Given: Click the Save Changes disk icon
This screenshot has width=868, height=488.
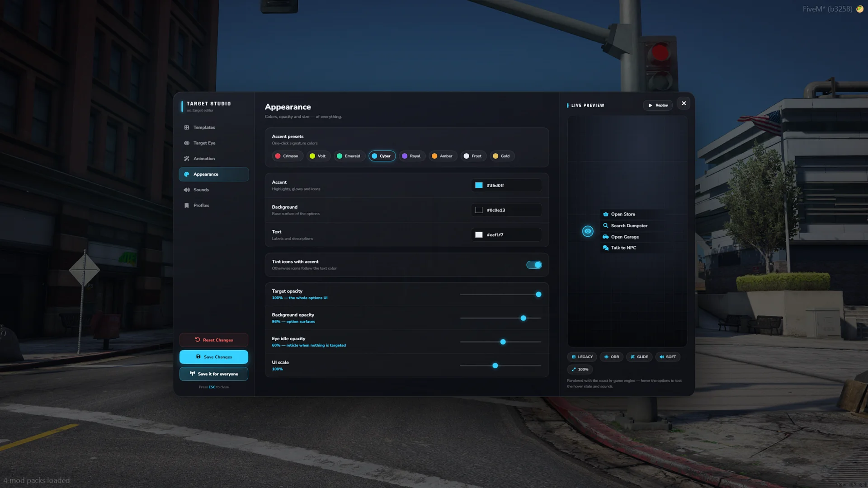Looking at the screenshot, I should coord(198,357).
